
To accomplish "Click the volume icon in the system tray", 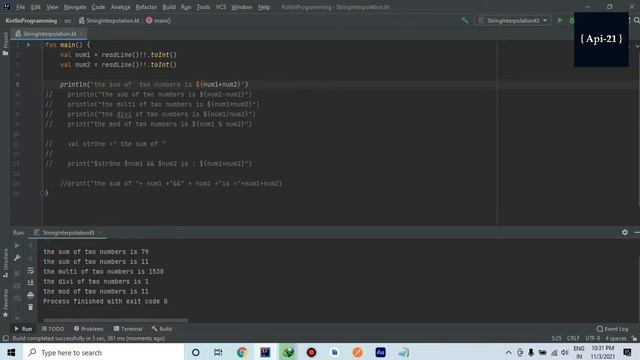I will point(565,352).
